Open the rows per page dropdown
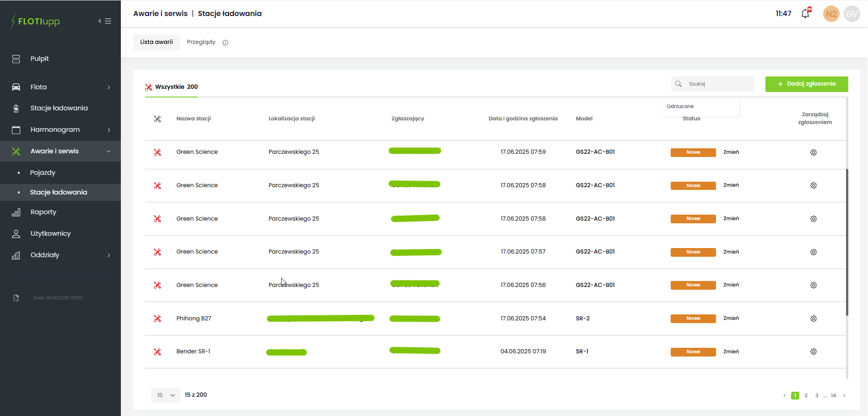Screen dimensions: 868x416 point(165,395)
